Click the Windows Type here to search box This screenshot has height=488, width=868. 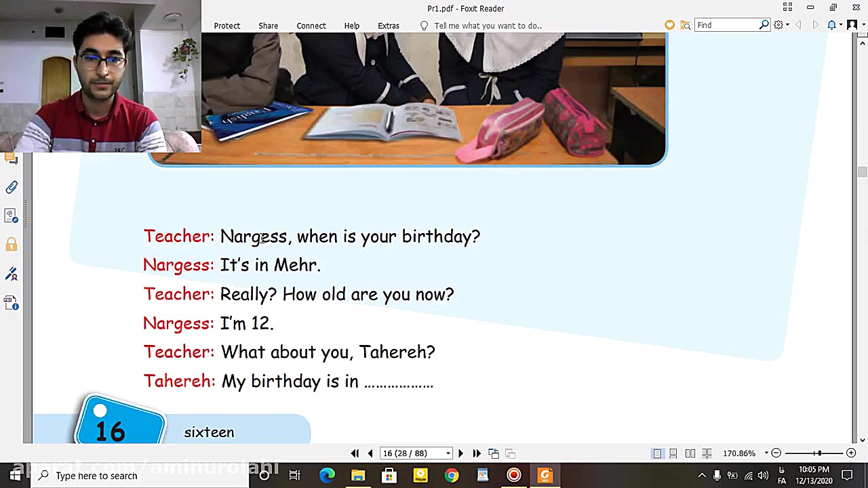click(x=140, y=476)
